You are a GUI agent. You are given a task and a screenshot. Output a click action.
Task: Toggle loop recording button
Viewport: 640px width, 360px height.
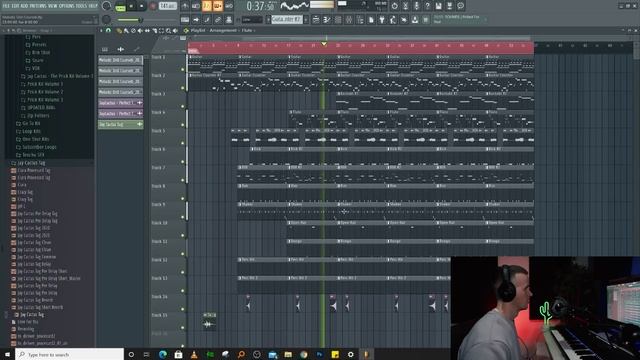229,6
